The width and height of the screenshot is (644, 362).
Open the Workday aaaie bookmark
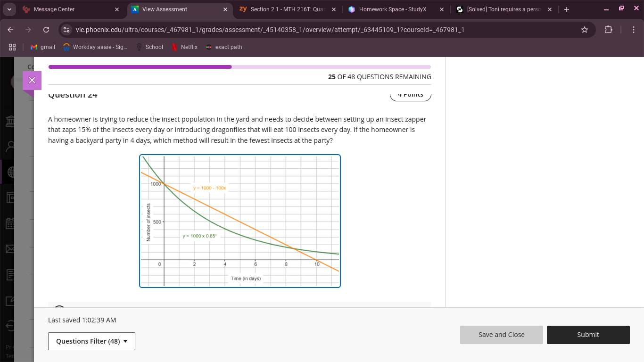[x=95, y=47]
